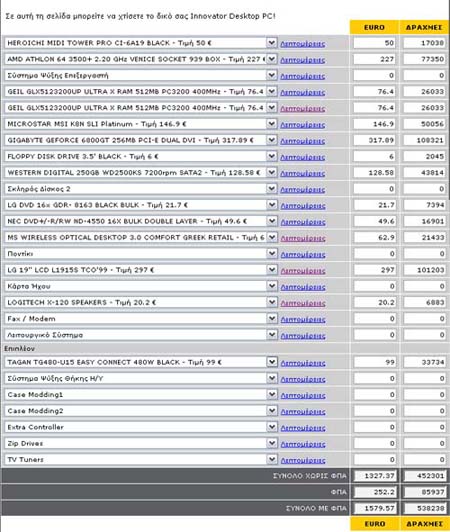Open details link for HEROICHI tower row

coord(302,44)
